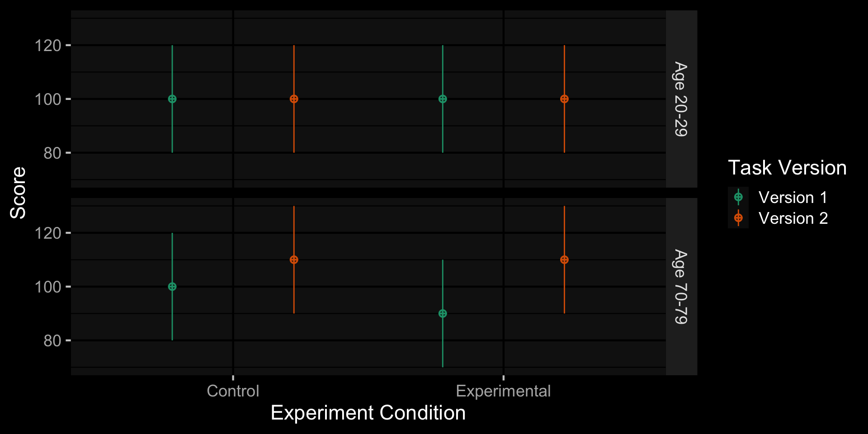
Task: Click green Experimental point in Age 20-29 panel
Action: [443, 99]
